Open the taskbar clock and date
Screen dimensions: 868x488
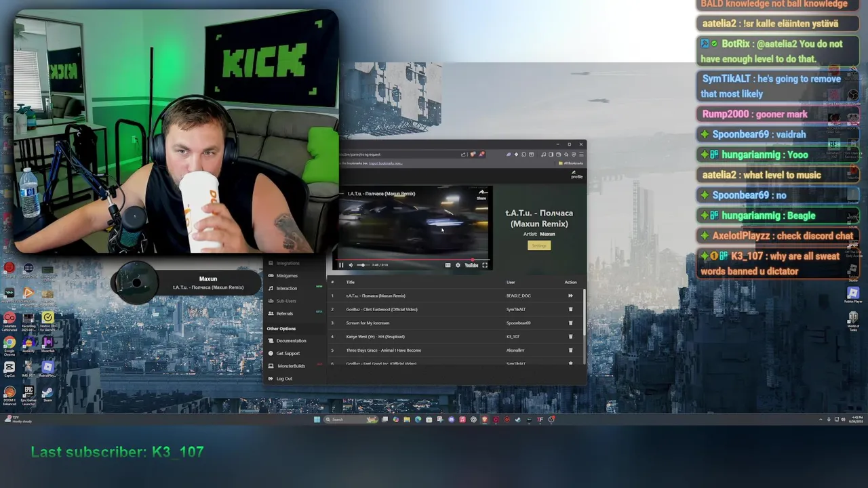(857, 419)
